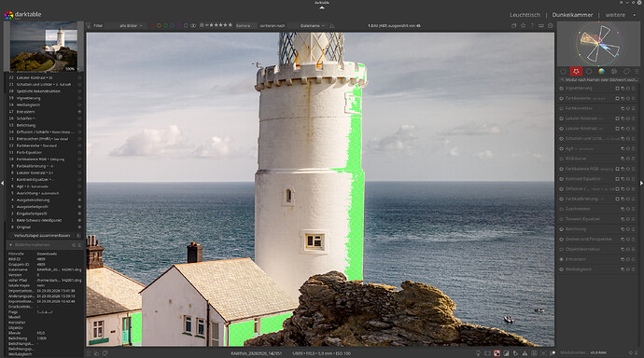This screenshot has width=644, height=358.
Task: Show active modules power icon tab
Action: pos(563,72)
